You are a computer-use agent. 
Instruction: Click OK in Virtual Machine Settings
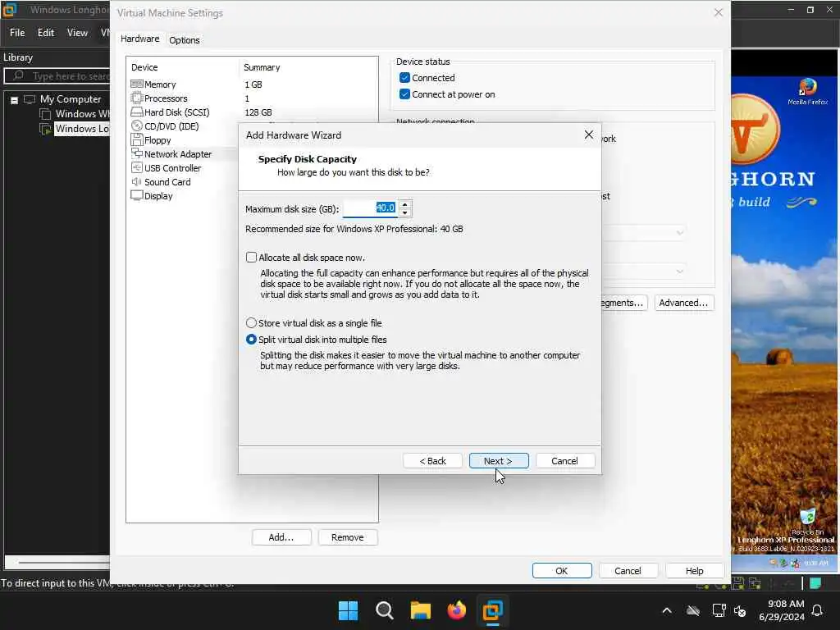[561, 571]
